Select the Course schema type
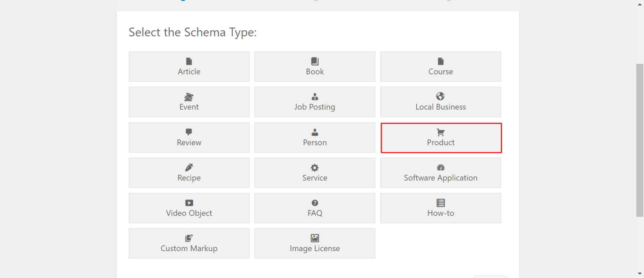 pyautogui.click(x=441, y=66)
